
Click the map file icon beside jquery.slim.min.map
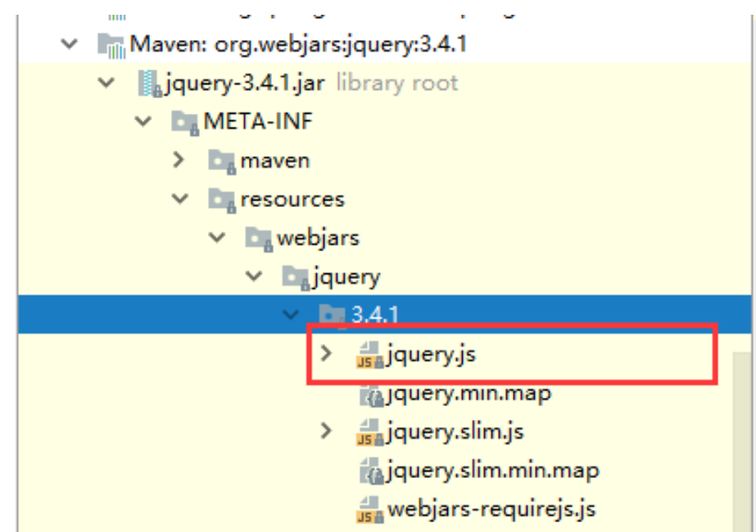(x=371, y=471)
